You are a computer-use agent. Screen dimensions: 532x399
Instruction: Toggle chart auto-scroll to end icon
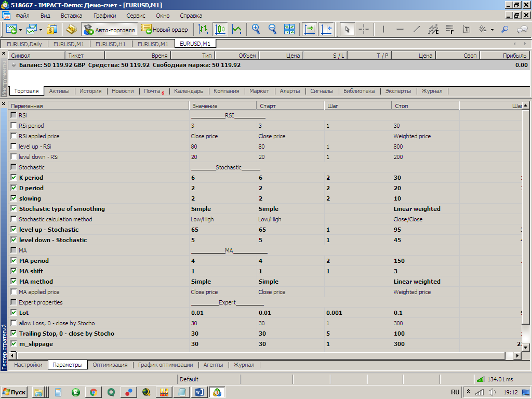(x=310, y=30)
